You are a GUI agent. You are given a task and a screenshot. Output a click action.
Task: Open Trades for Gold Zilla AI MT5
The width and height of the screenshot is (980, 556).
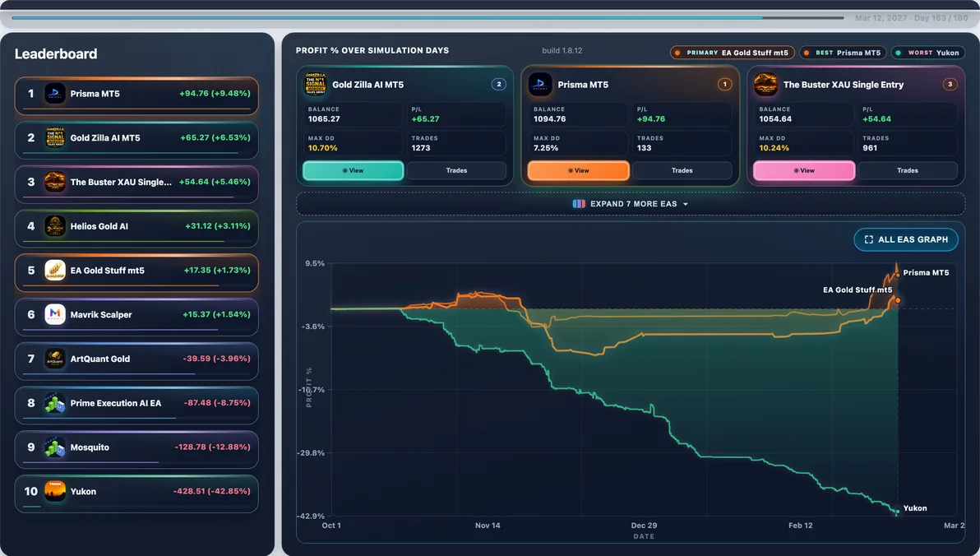[x=456, y=171]
